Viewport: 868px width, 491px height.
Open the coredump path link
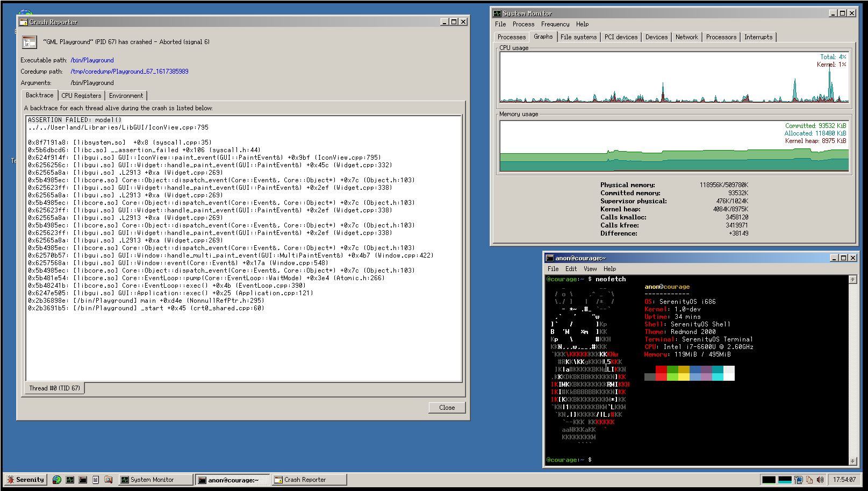[x=130, y=72]
